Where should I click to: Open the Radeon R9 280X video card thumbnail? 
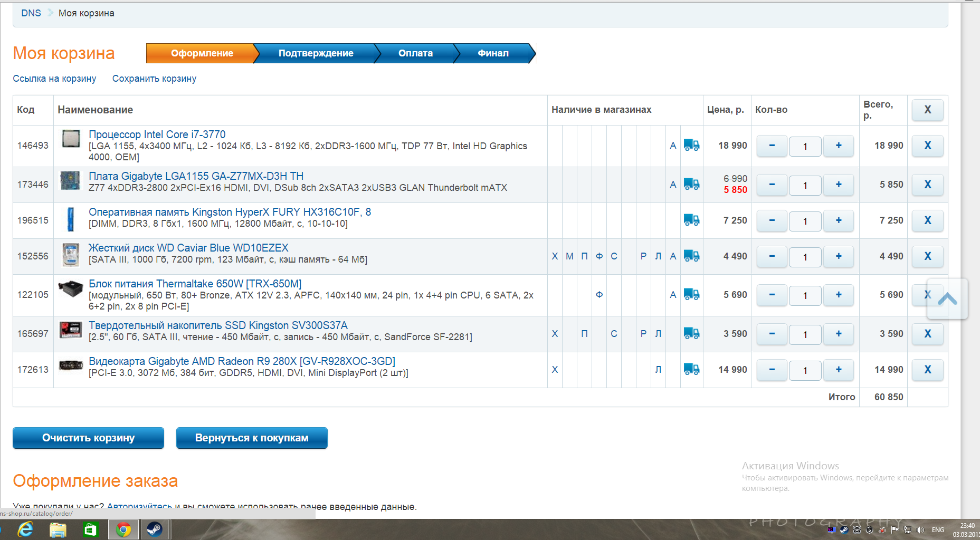tap(71, 365)
